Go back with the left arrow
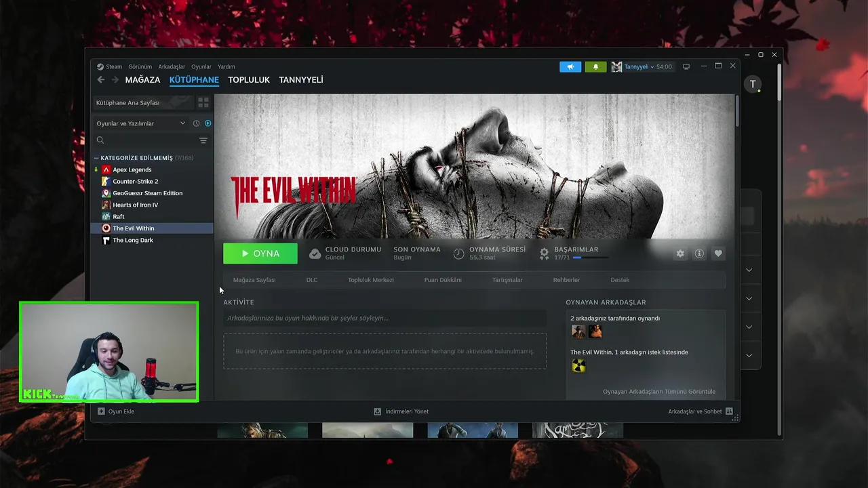868x488 pixels. click(100, 80)
